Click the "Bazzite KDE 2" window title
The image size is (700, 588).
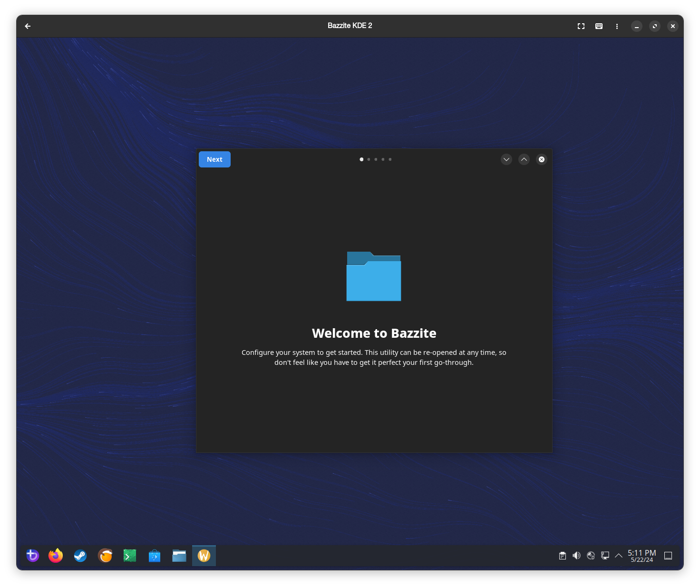click(x=350, y=26)
